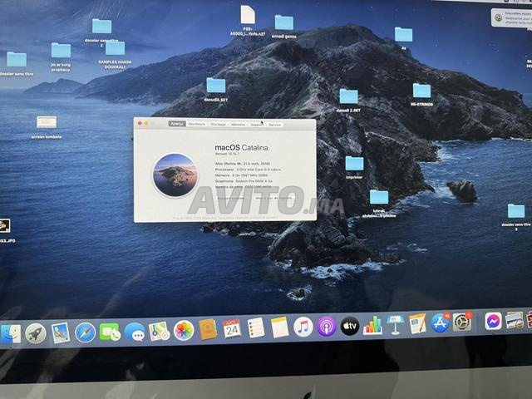The height and width of the screenshot is (399, 532).
Task: Launch Messenger app from Dock
Action: (x=493, y=321)
